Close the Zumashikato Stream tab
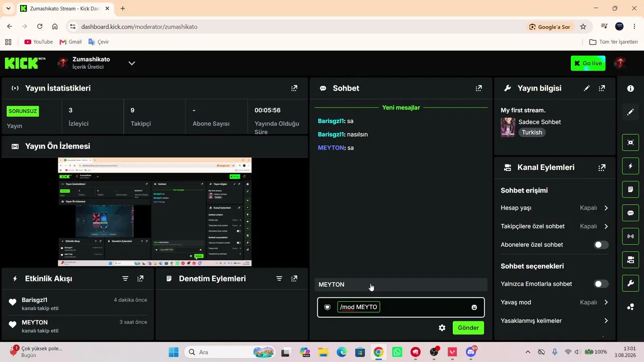This screenshot has height=362, width=644. click(x=107, y=9)
